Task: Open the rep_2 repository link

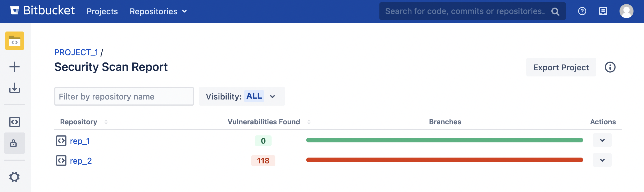Action: tap(81, 161)
